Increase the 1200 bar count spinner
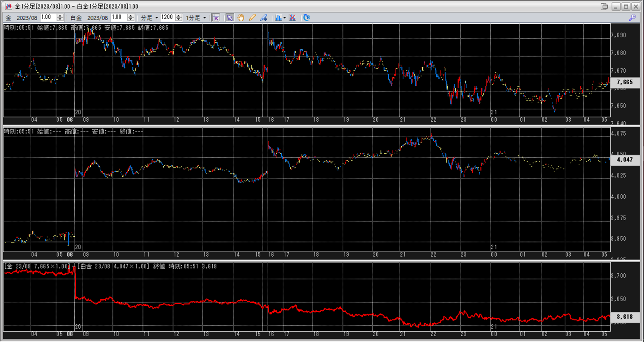644x342 pixels. point(179,15)
